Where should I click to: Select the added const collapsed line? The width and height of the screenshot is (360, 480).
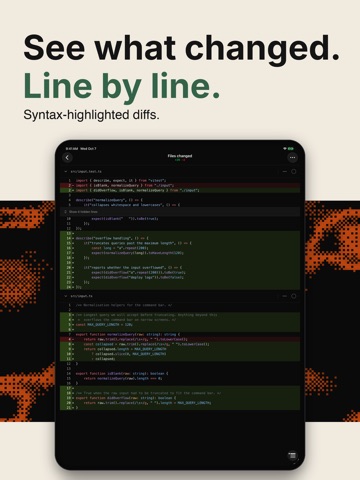(x=180, y=344)
